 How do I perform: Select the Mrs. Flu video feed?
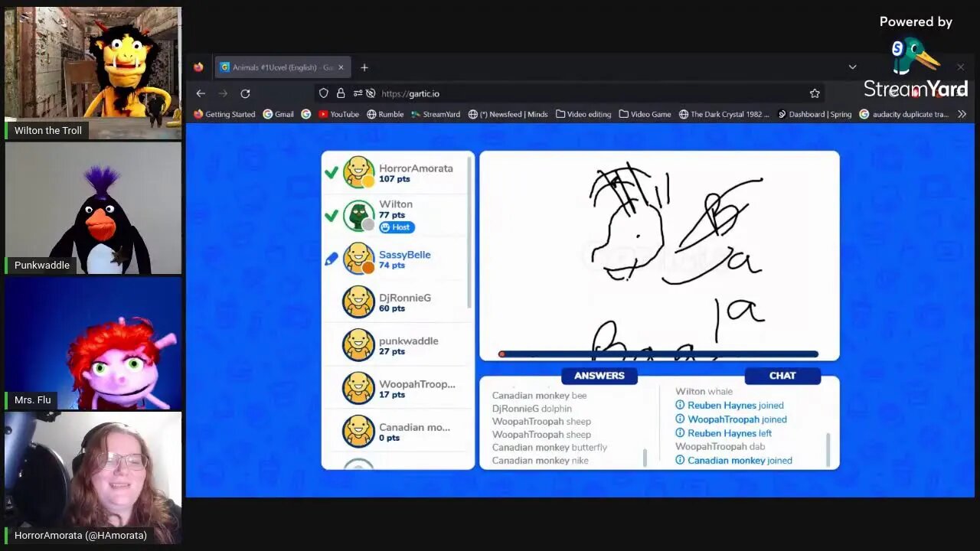click(x=93, y=343)
